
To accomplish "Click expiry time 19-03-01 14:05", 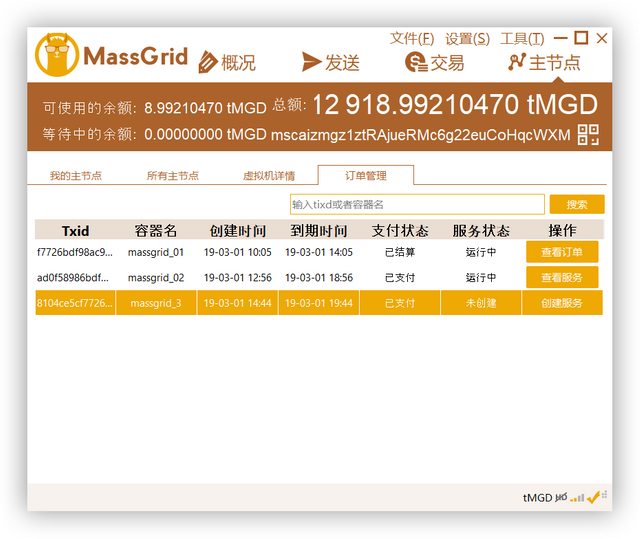I will pos(319,252).
